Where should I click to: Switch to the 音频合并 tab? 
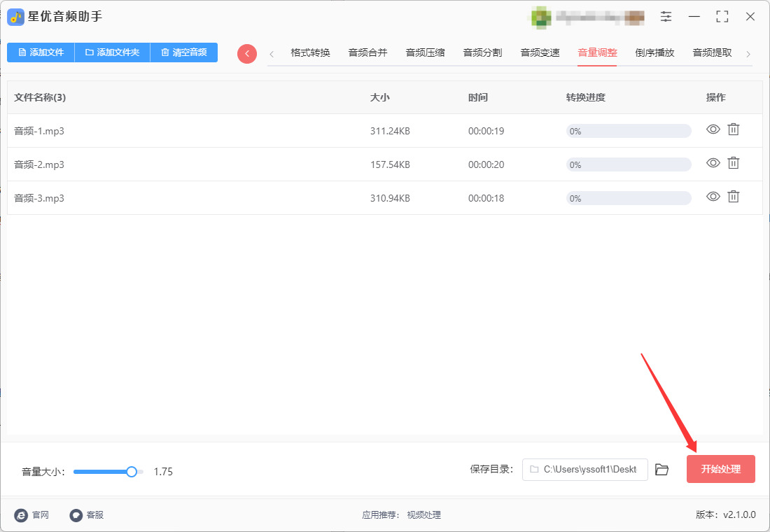click(x=367, y=52)
